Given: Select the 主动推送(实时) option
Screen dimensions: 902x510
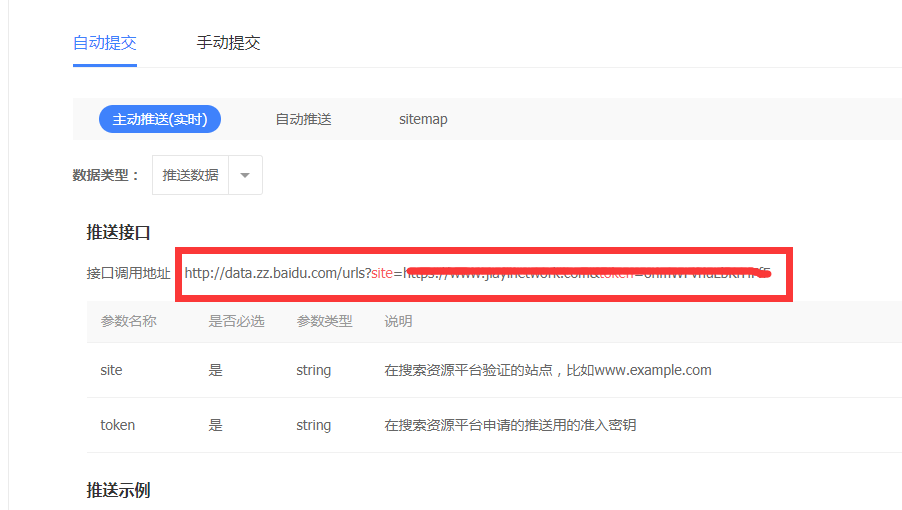Looking at the screenshot, I should coord(159,119).
